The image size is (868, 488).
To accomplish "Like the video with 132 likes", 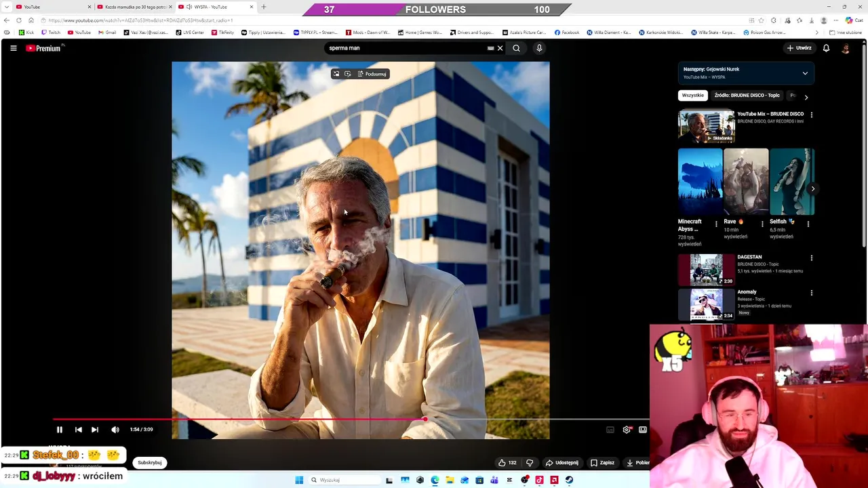I will click(x=507, y=463).
